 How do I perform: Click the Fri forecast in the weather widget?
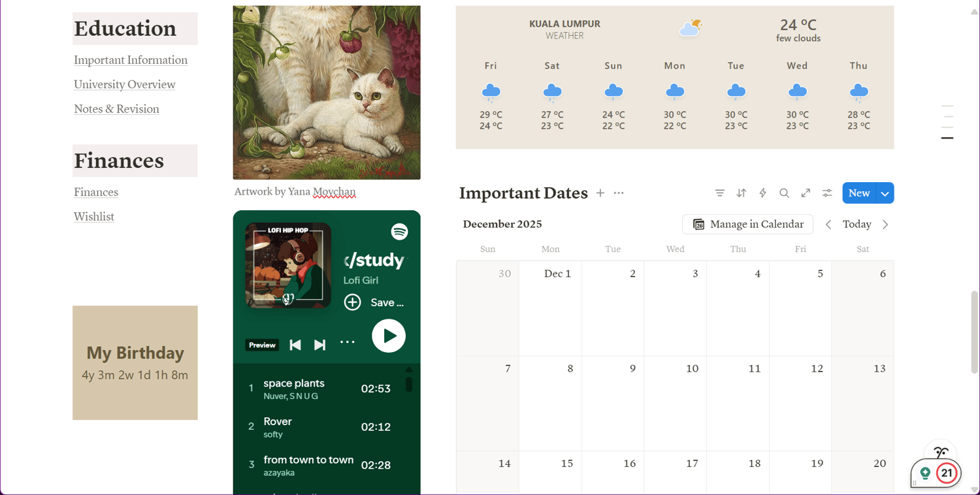(491, 96)
